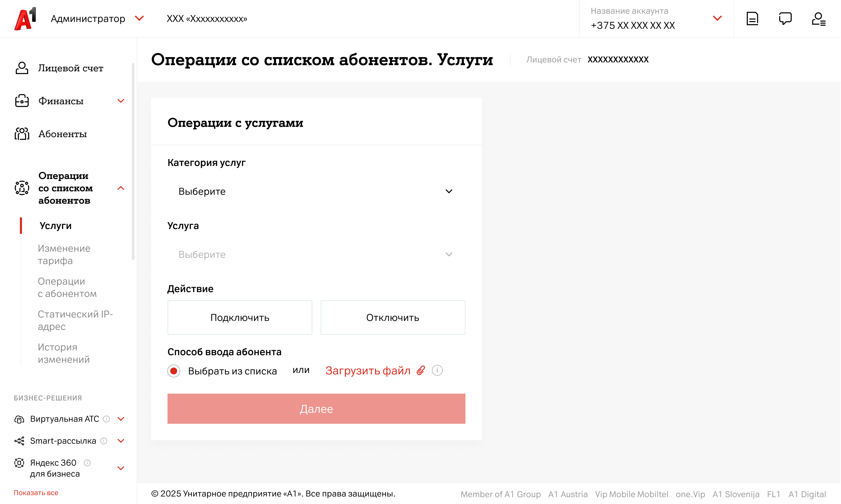
Task: Open the user profile icon in header
Action: click(x=819, y=19)
